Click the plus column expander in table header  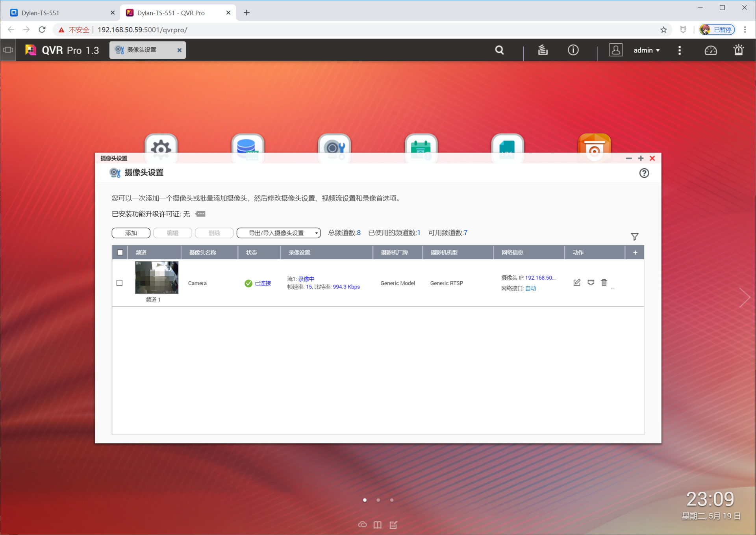635,253
